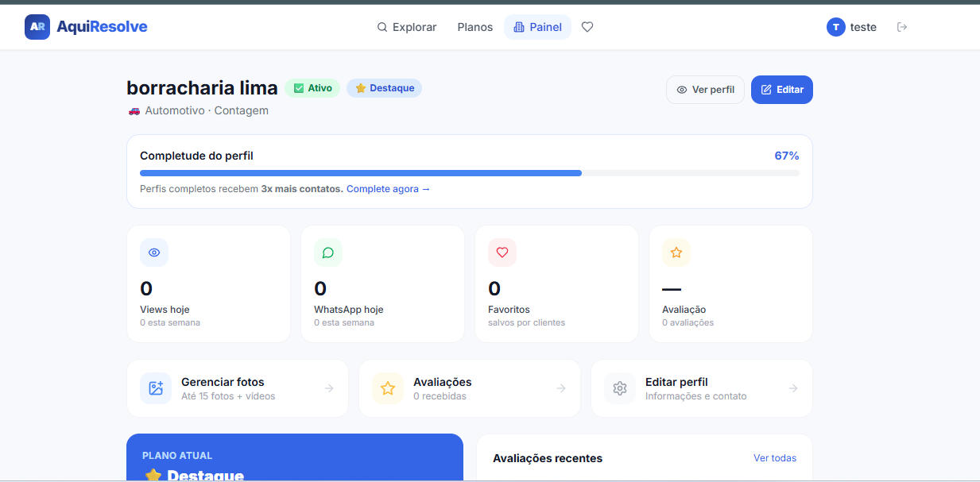
Task: Click the Automotivo · Contagem subtitle
Action: coord(207,110)
